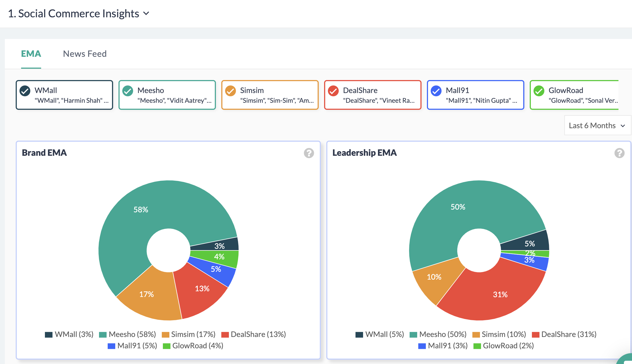Select the 50% Meesho slice in Leadership EMA

pos(458,207)
